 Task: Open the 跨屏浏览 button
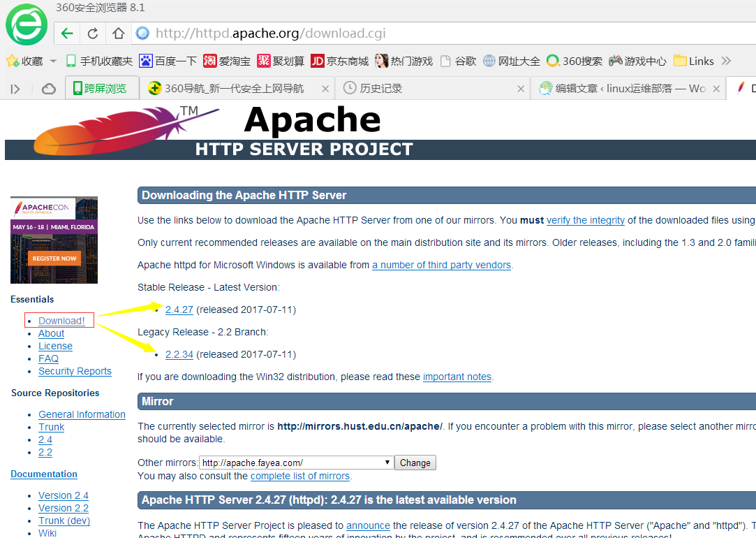click(x=102, y=88)
